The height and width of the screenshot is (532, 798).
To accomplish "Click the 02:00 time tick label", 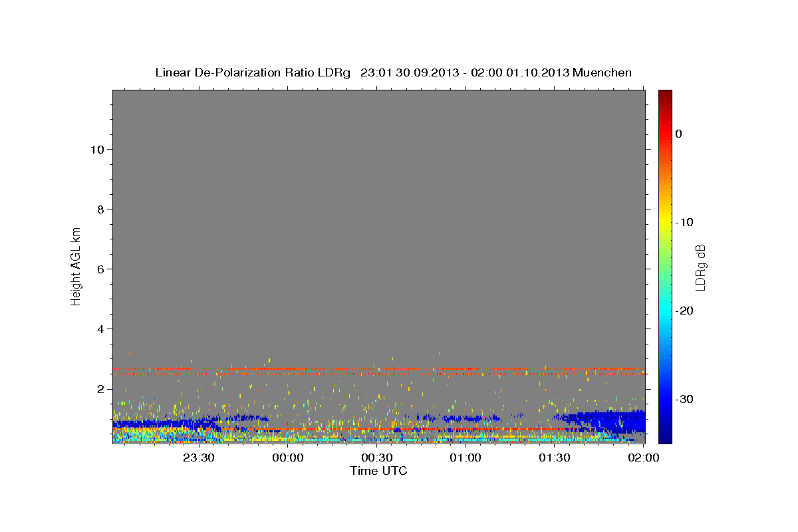I will click(643, 458).
